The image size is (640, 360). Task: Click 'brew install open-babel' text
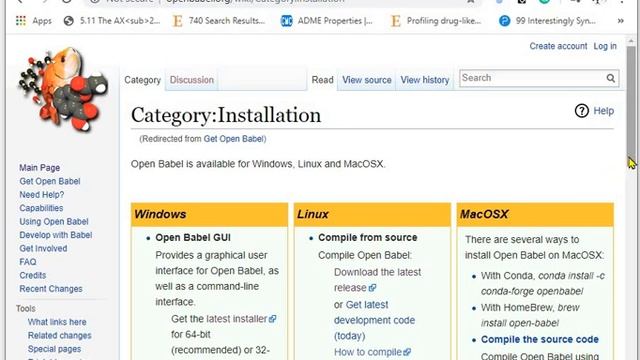point(530,316)
